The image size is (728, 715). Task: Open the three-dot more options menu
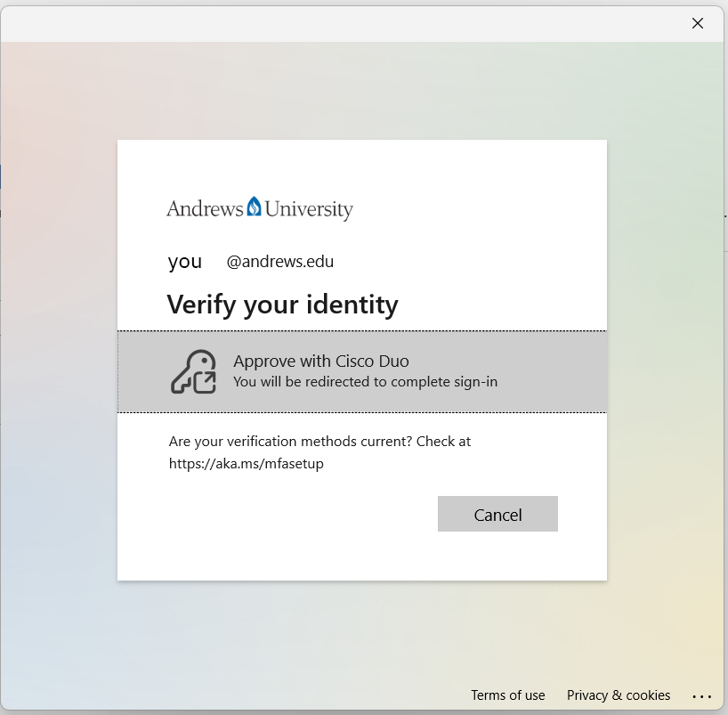(701, 696)
